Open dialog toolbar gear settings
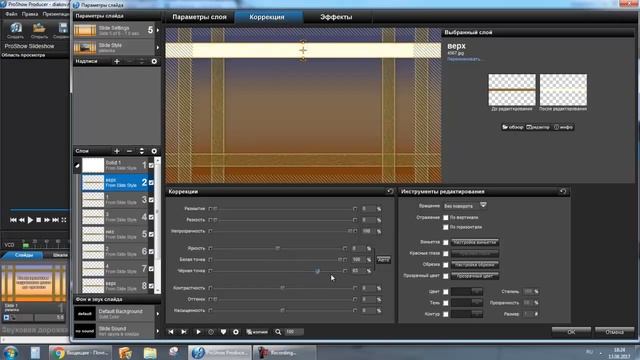Viewport: 640px width, 360px height. coord(236,332)
